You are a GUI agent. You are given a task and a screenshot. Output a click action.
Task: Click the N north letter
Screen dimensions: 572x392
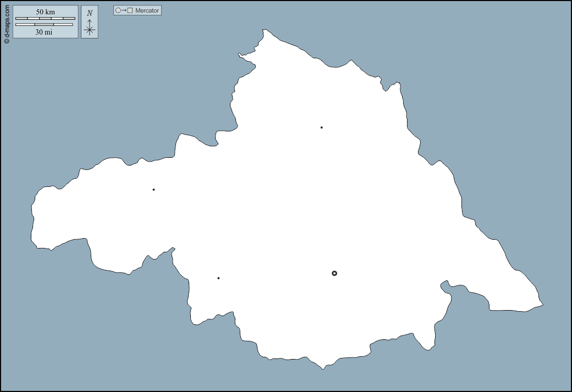click(x=90, y=13)
